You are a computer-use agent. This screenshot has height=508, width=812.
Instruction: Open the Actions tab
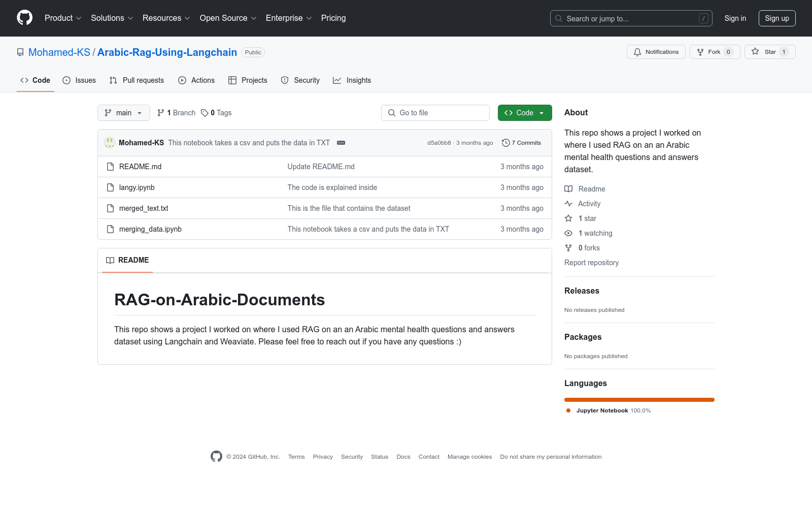[x=196, y=80]
